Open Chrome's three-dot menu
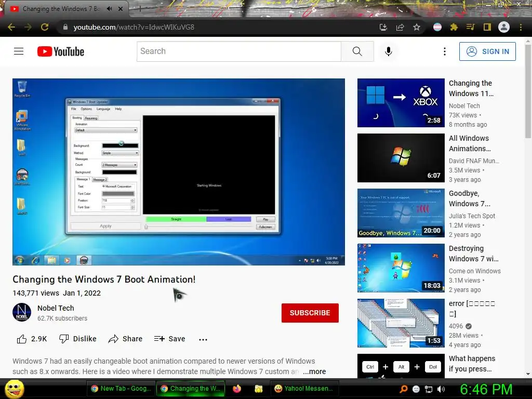This screenshot has height=399, width=532. 521,27
